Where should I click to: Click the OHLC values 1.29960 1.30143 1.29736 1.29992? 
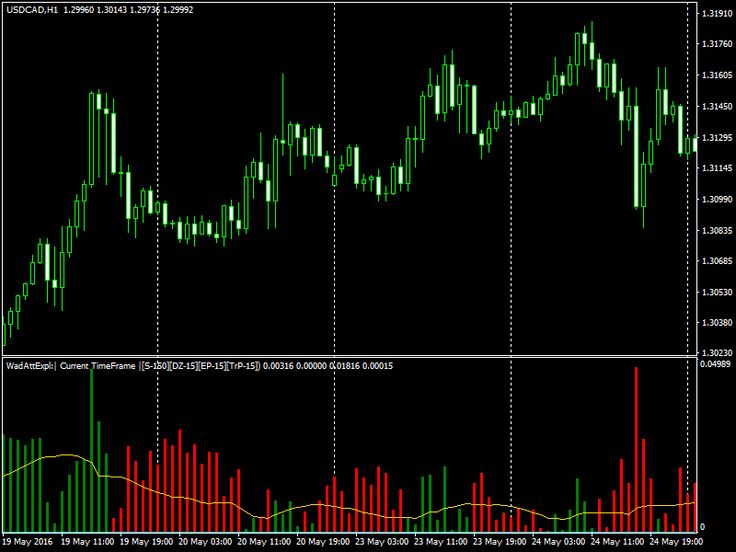(128, 9)
